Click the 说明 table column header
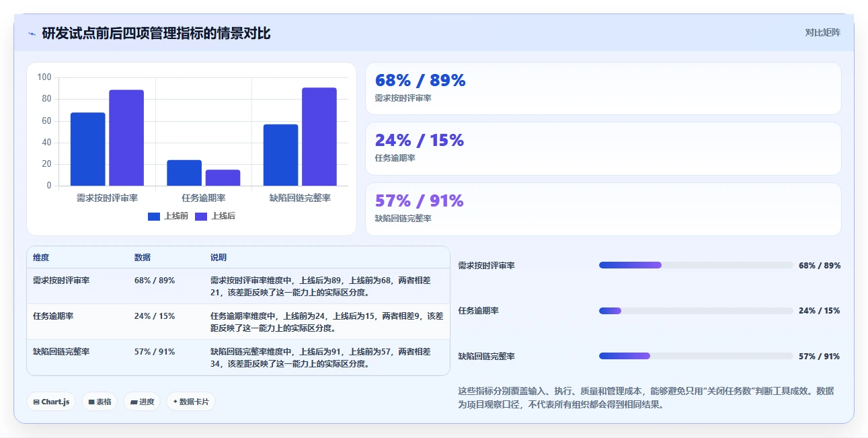The image size is (868, 438). [219, 258]
